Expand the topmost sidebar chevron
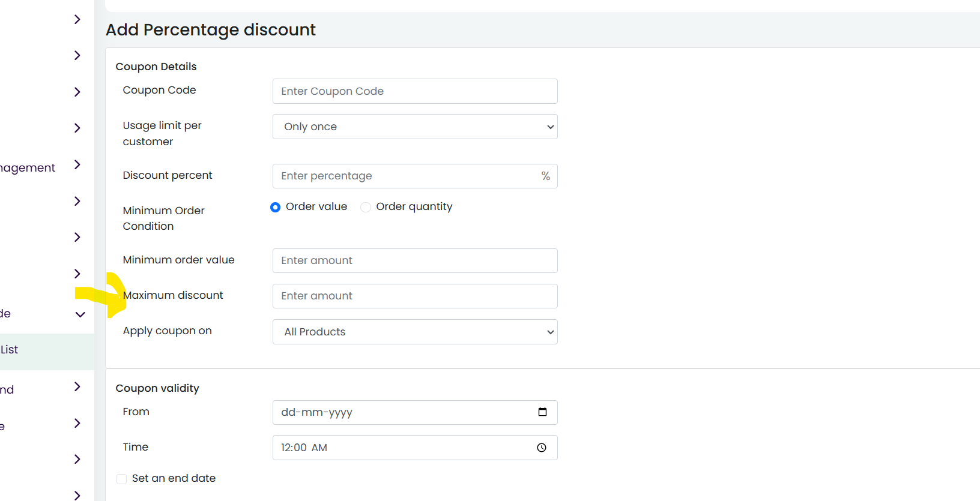Image resolution: width=980 pixels, height=501 pixels. click(77, 19)
